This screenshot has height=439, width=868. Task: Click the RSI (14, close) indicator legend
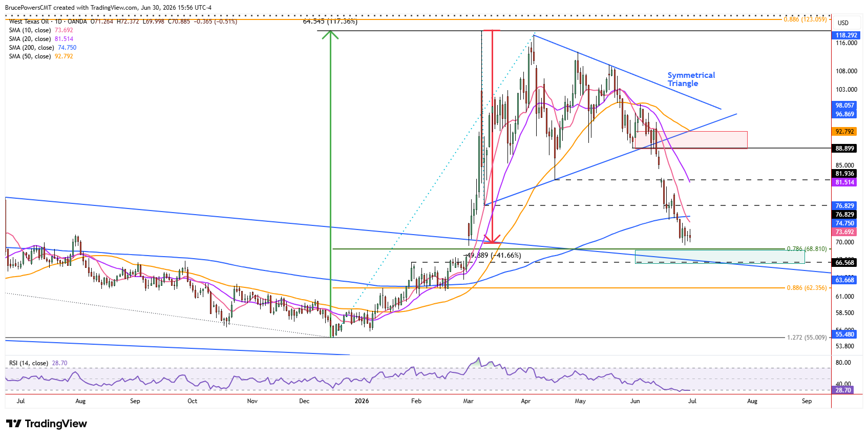[x=38, y=363]
